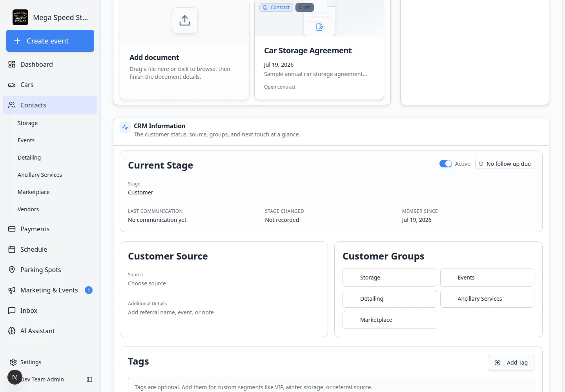Click the Parking Spots pin icon
565x392 pixels.
[x=12, y=270]
